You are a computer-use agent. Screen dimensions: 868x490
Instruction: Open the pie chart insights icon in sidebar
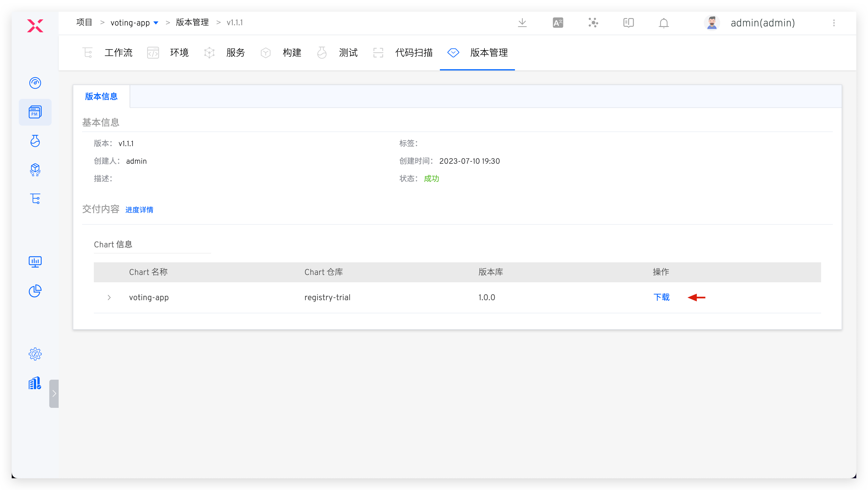coord(35,291)
